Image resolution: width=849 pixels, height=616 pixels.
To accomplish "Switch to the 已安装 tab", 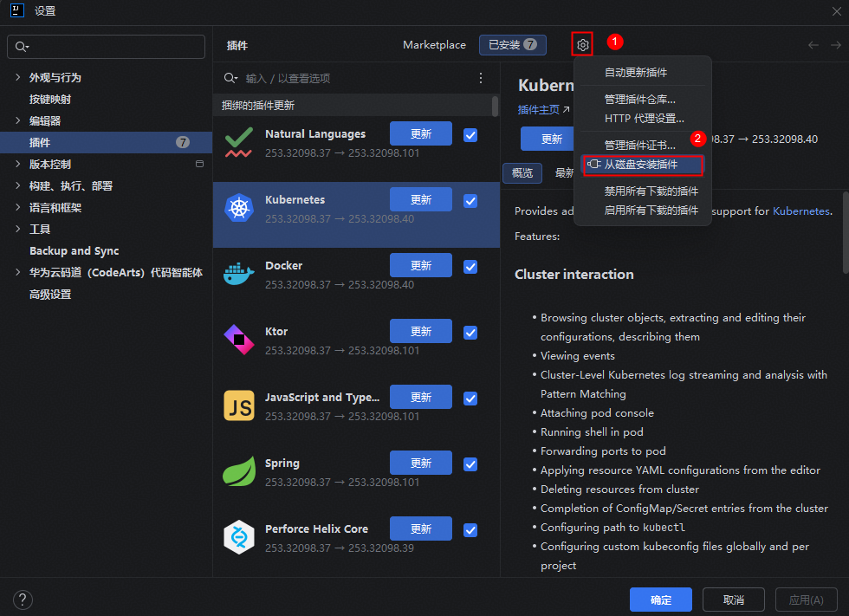I will click(513, 45).
